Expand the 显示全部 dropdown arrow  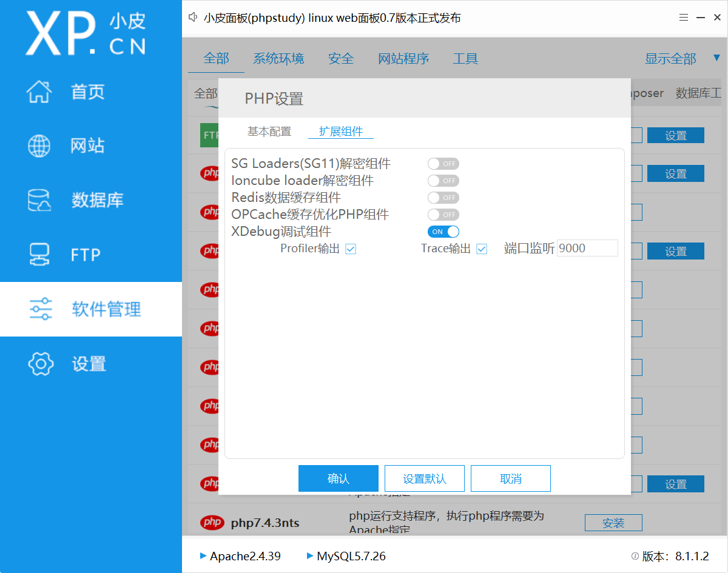point(716,58)
